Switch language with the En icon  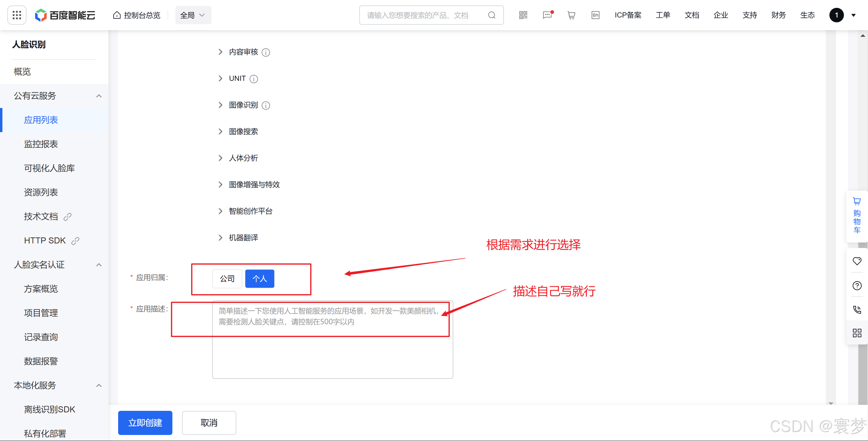coord(595,15)
